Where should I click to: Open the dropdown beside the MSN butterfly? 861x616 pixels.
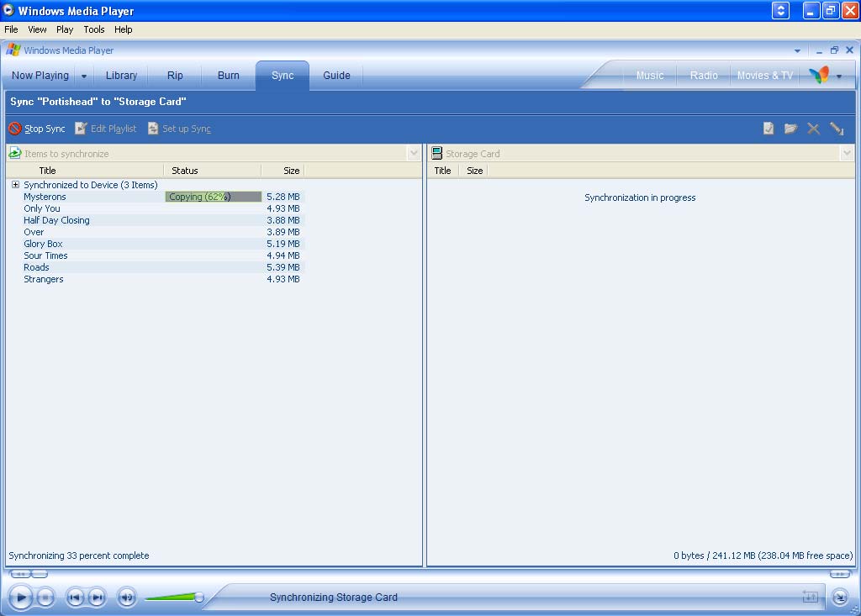click(839, 76)
